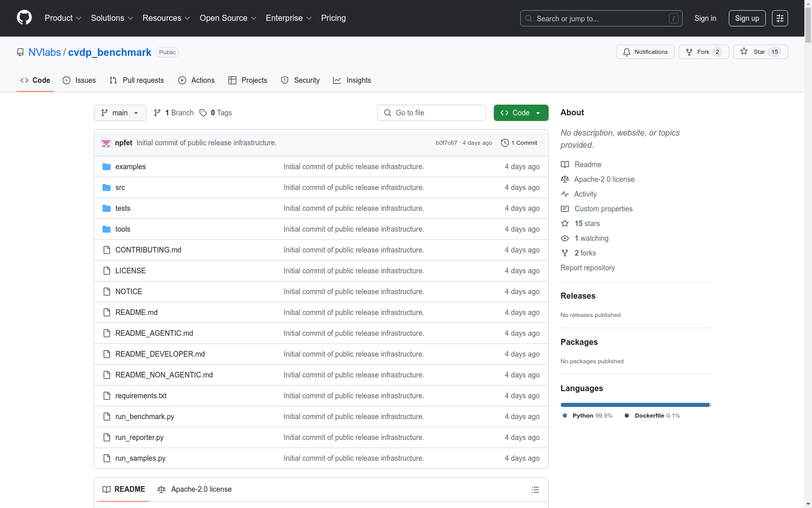The width and height of the screenshot is (812, 508).
Task: Click the star icon beside 15 stars
Action: (565, 224)
